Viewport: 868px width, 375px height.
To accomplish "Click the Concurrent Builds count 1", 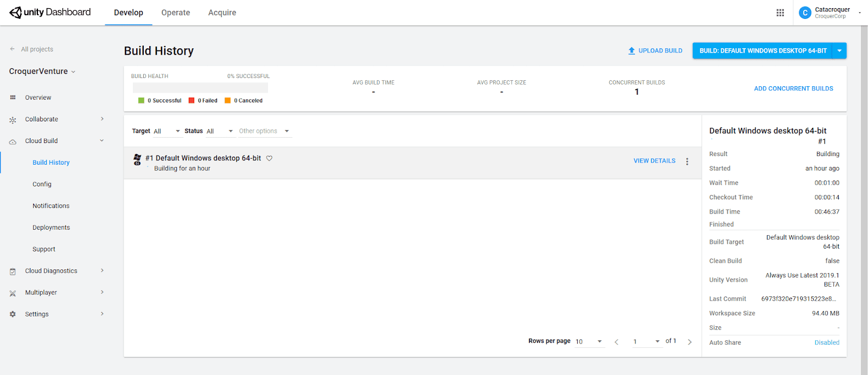I will [x=637, y=92].
